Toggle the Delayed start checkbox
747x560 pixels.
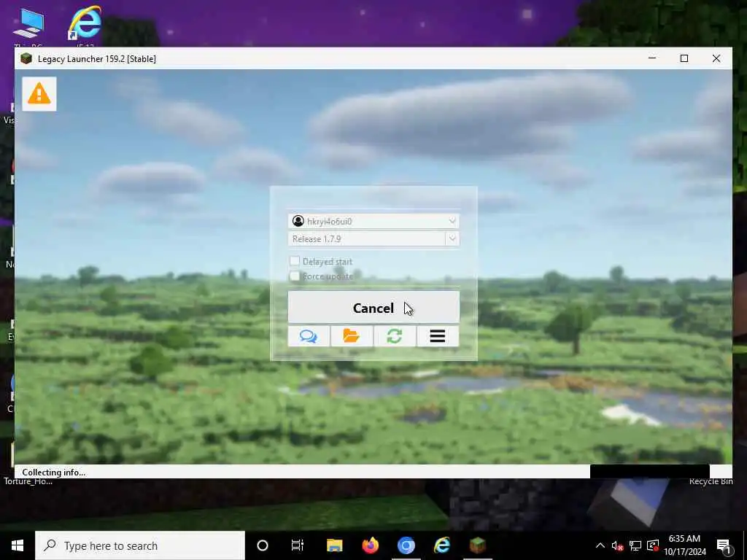click(295, 261)
